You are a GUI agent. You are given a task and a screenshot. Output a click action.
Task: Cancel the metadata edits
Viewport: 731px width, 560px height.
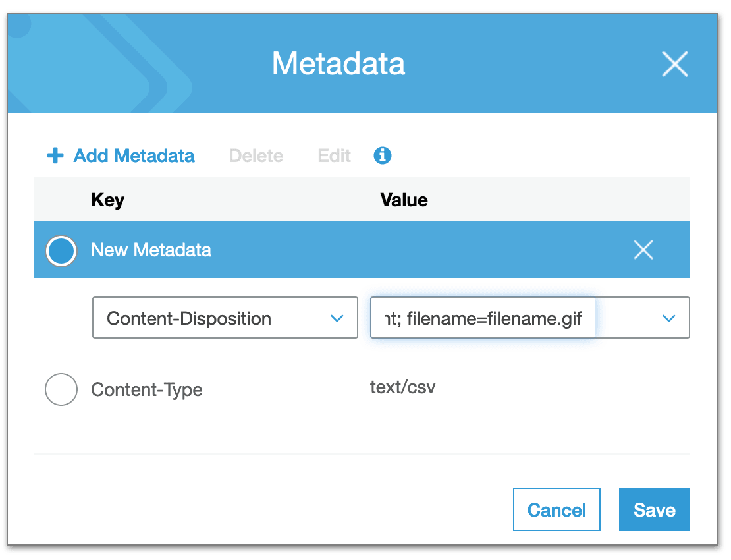point(556,509)
